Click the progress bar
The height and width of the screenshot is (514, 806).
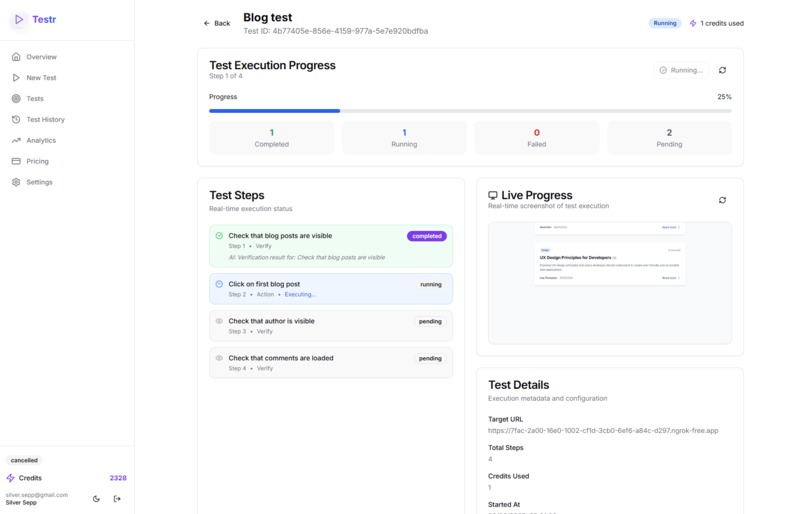point(470,111)
